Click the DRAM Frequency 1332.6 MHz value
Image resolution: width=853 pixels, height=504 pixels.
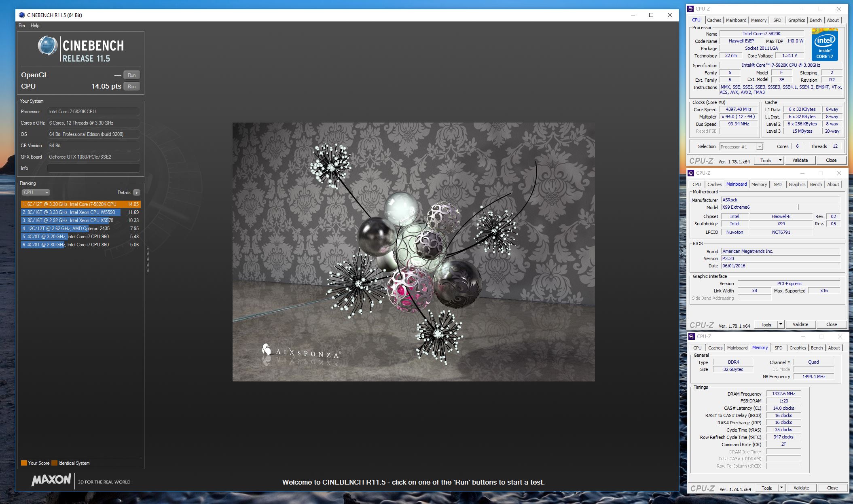(x=783, y=394)
